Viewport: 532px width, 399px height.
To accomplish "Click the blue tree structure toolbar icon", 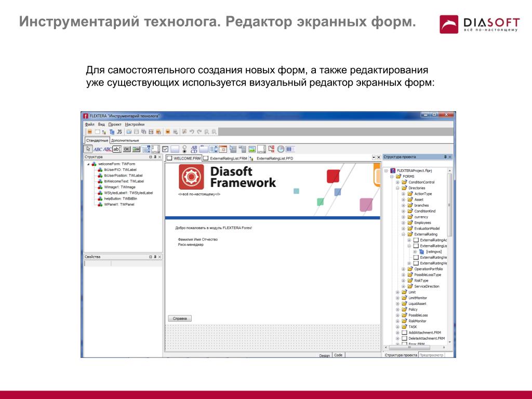I will click(112, 131).
